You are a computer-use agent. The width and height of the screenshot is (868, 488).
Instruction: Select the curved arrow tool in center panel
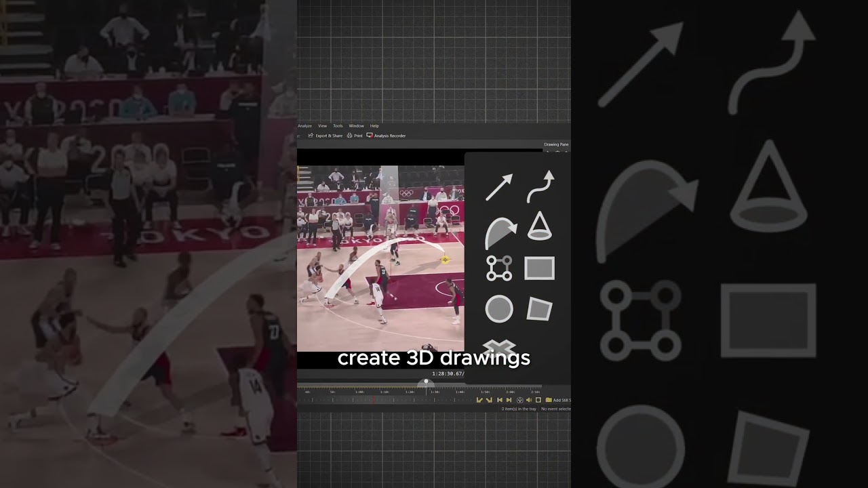[x=540, y=186]
